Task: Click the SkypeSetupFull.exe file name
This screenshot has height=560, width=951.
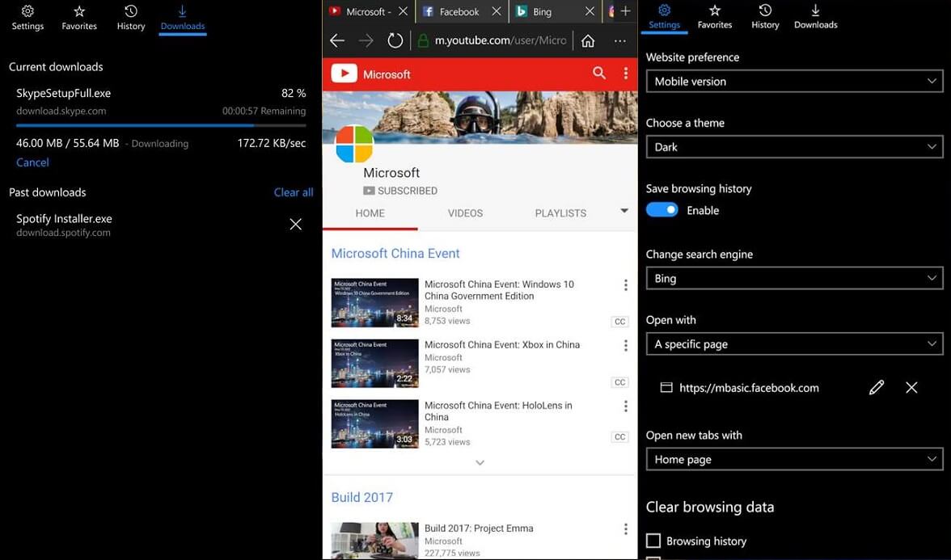Action: pos(64,94)
